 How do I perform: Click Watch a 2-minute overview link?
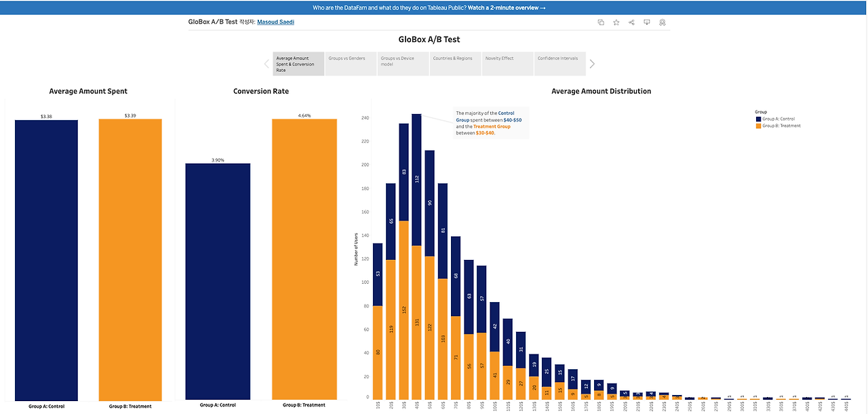pyautogui.click(x=506, y=8)
